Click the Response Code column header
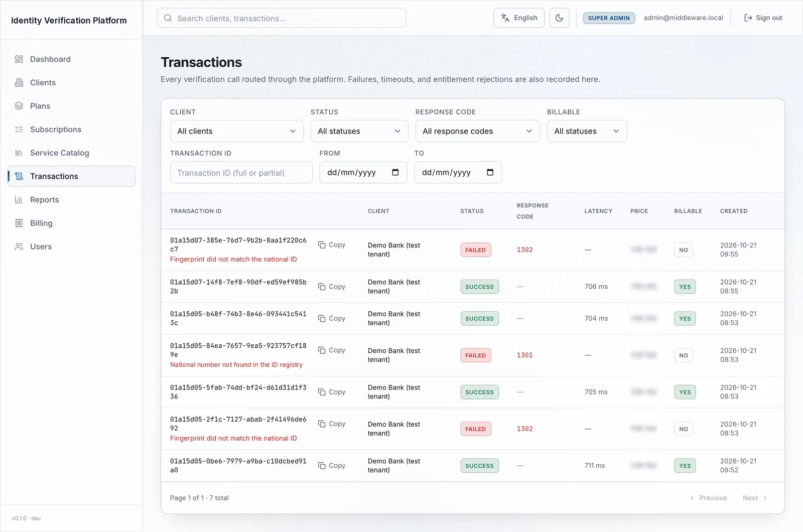 (532, 211)
